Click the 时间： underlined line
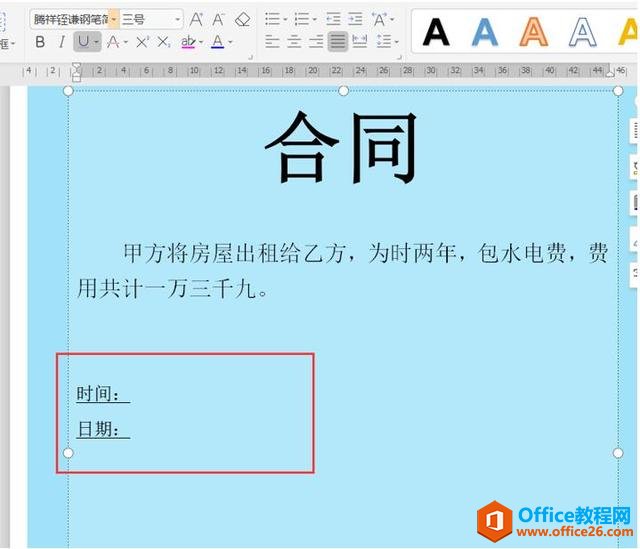The height and width of the screenshot is (549, 640). [x=103, y=394]
